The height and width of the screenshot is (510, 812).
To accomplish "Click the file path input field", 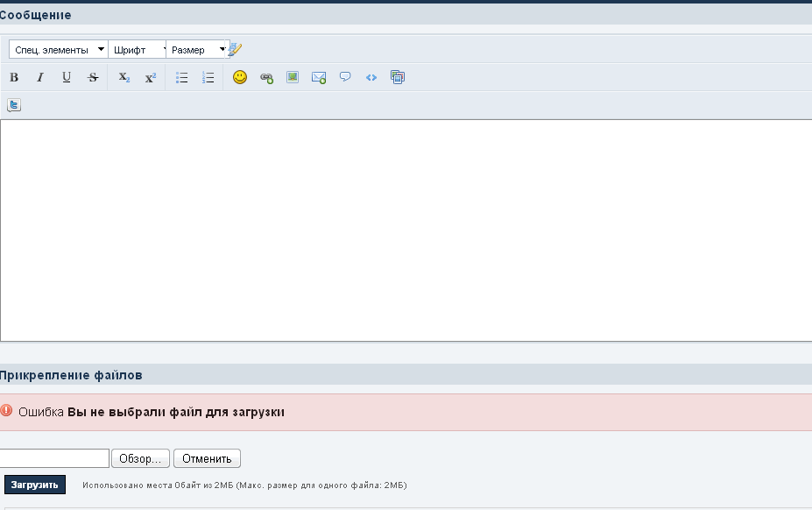I will [x=53, y=458].
